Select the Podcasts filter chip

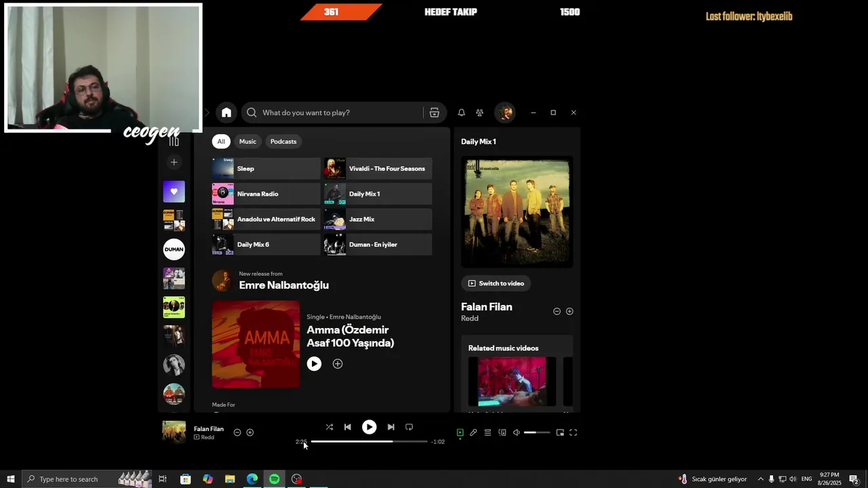pyautogui.click(x=283, y=142)
